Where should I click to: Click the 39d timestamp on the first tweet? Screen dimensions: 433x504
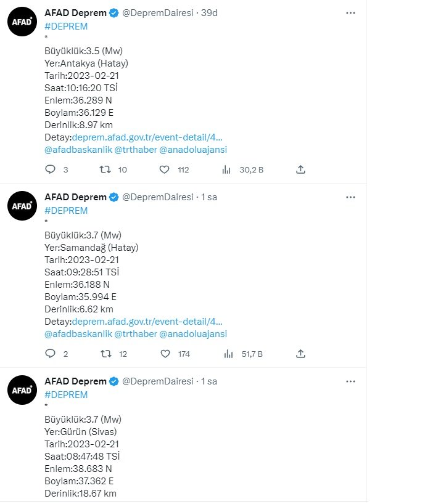(211, 13)
